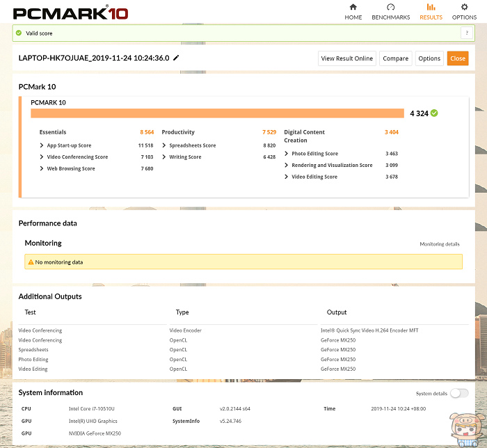Click the Compare button
Image resolution: width=487 pixels, height=448 pixels.
coord(395,58)
